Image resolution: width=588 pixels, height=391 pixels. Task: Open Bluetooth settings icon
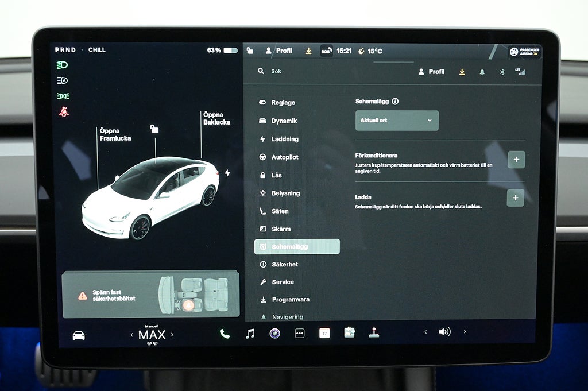[501, 72]
